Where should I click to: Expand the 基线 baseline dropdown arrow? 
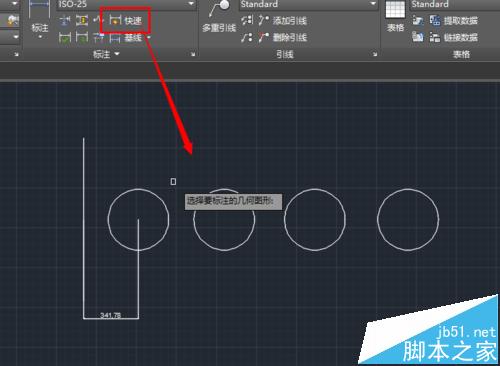(x=148, y=37)
